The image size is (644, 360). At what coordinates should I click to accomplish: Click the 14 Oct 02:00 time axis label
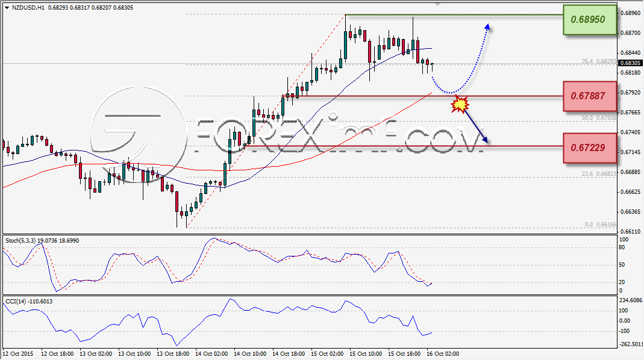coord(211,353)
